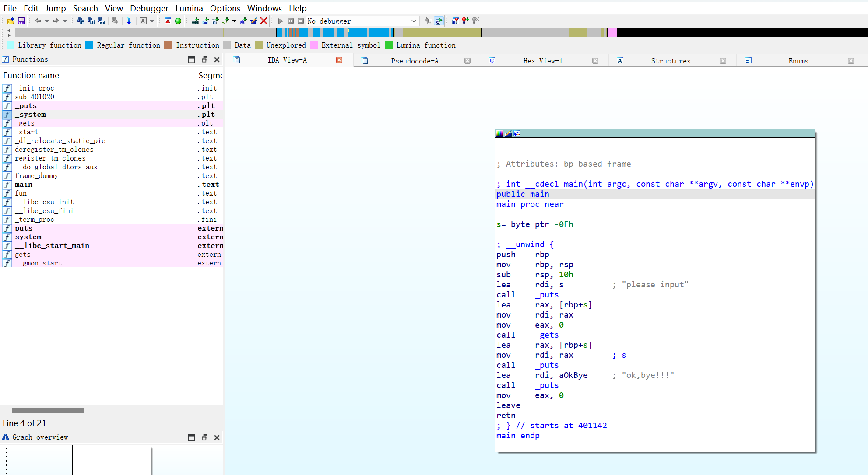
Task: Select the fun function in list
Action: click(x=112, y=193)
